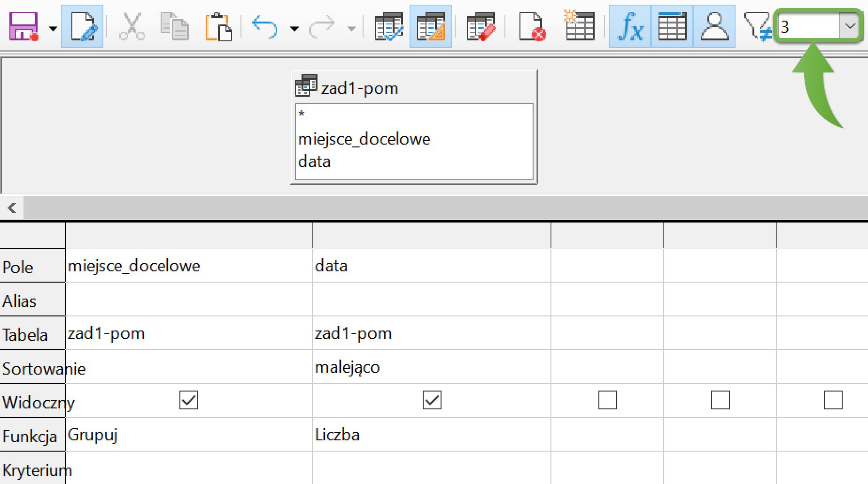Uncheck Widoczny for miejsce_docelowe column
The image size is (868, 484).
(x=189, y=400)
